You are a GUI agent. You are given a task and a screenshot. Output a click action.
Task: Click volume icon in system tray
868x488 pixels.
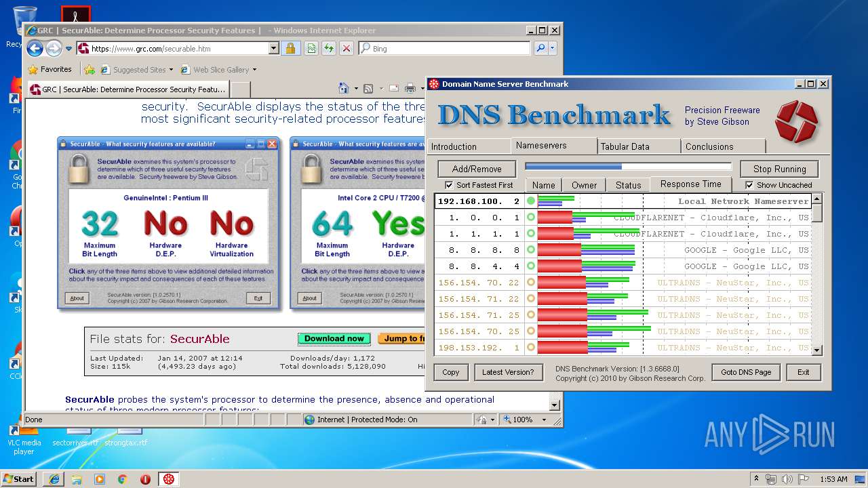(x=787, y=479)
